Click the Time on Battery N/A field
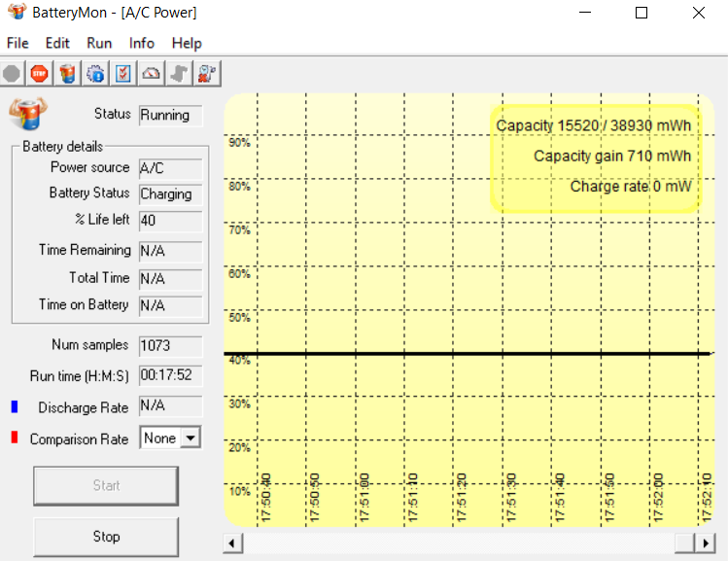 [x=171, y=306]
